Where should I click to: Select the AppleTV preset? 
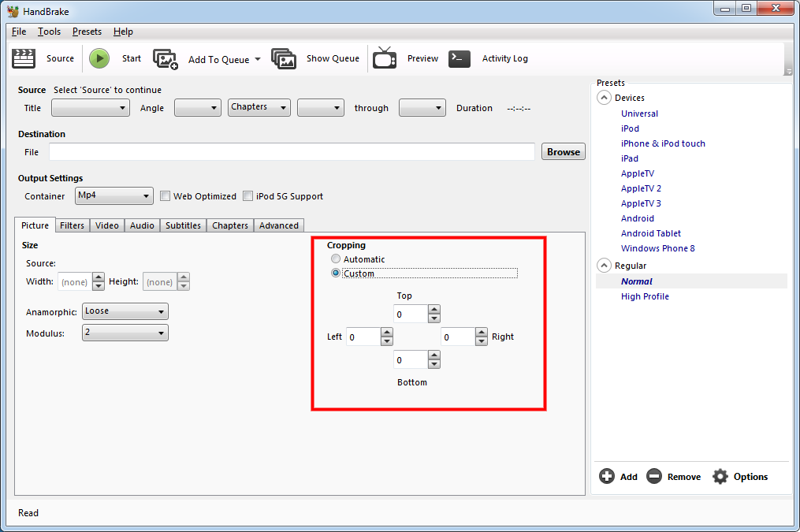click(638, 173)
